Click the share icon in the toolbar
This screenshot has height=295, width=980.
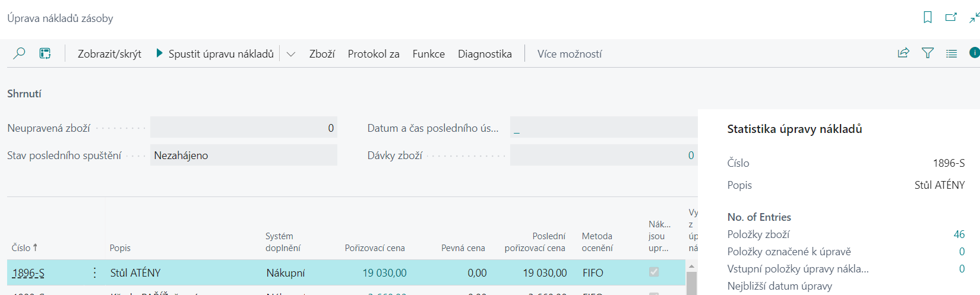903,53
